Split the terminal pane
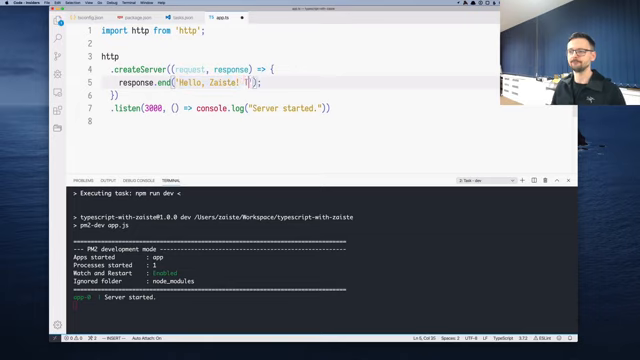This screenshot has width=640, height=360. [x=534, y=180]
